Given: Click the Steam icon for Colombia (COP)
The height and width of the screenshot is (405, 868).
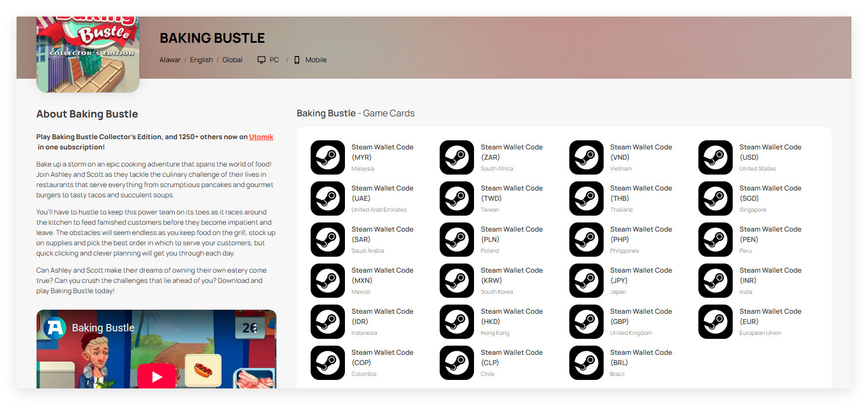Looking at the screenshot, I should [328, 363].
